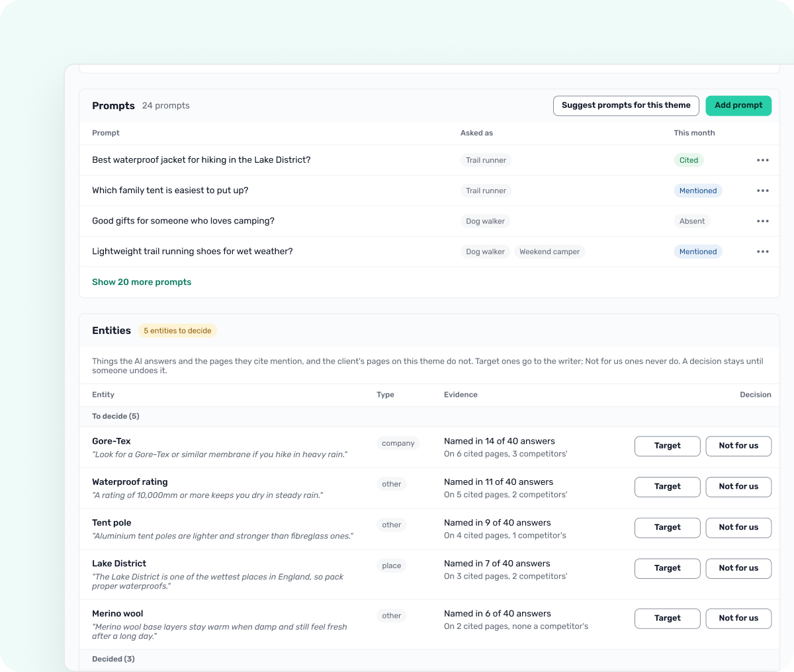The height and width of the screenshot is (672, 794).
Task: Click the Absent status badge
Action: coord(692,221)
